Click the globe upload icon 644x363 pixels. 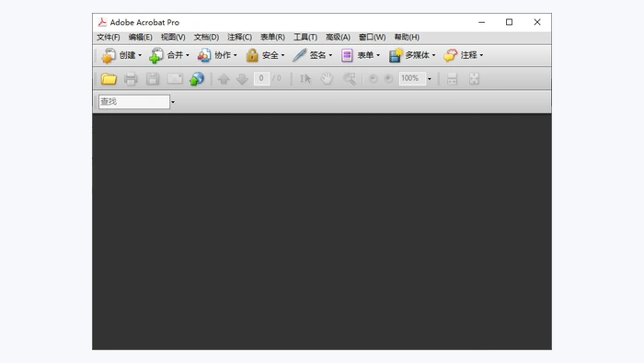point(197,79)
